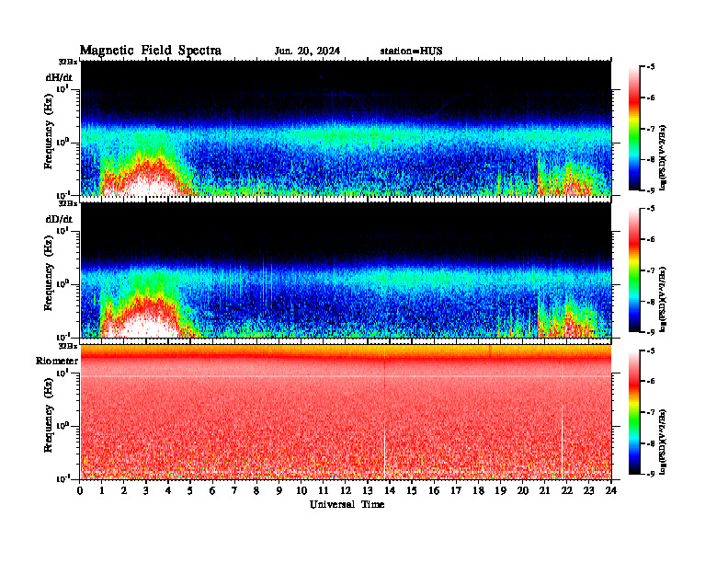Click the "dD/dt" panel label

pos(59,219)
